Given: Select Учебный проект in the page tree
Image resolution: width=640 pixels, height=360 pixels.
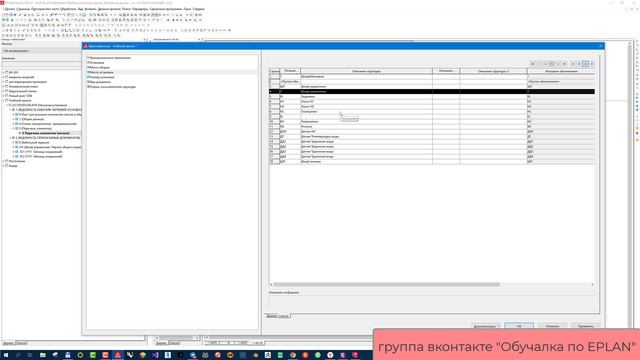Looking at the screenshot, I should click(x=20, y=100).
